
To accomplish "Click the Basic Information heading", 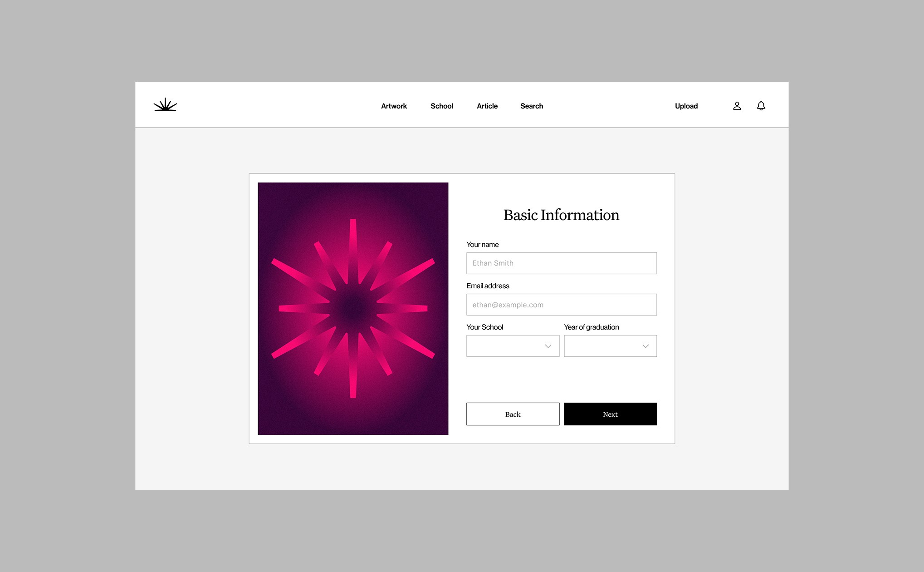I will [x=561, y=215].
